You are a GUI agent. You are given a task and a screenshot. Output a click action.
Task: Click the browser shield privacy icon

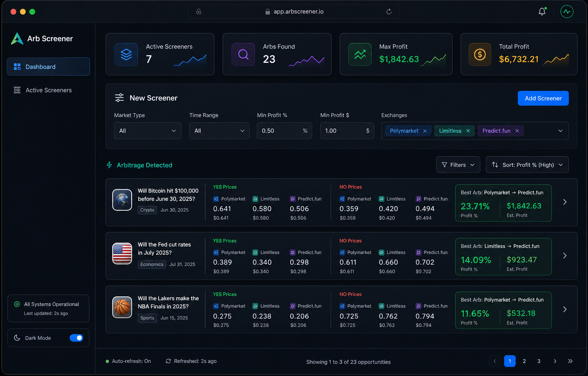coord(199,12)
